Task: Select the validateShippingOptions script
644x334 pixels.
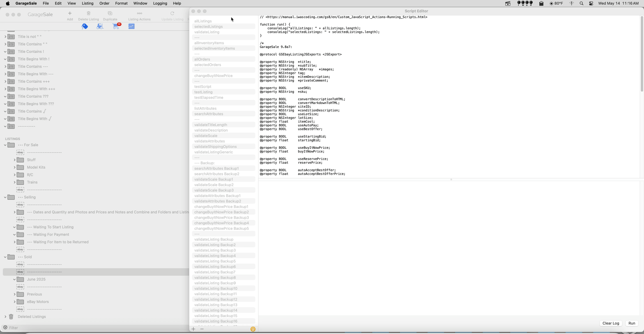Action: 224,146
